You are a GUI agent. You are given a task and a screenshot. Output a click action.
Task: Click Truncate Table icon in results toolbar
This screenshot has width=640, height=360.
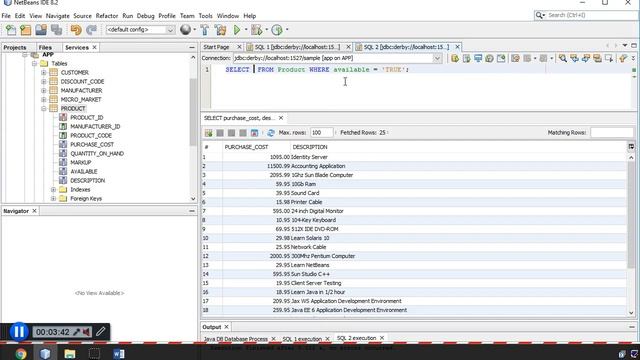point(254,133)
